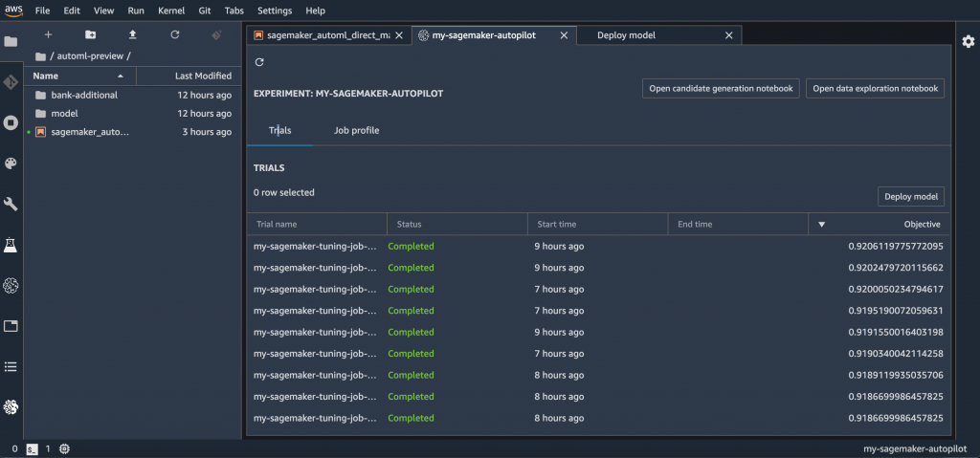The height and width of the screenshot is (458, 980).
Task: Click the Git clone icon
Action: click(217, 35)
